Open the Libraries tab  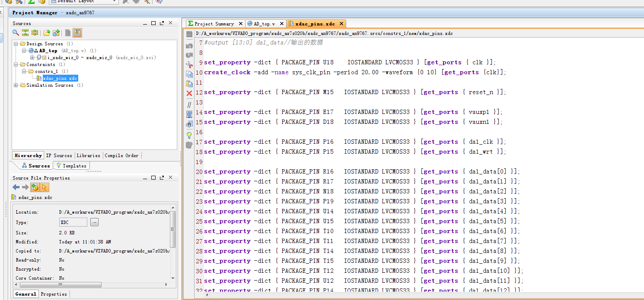point(88,155)
